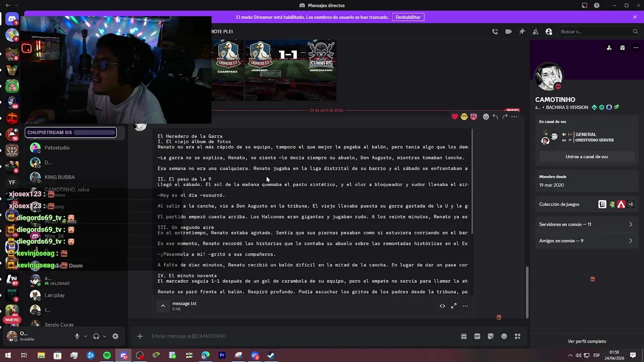This screenshot has width=644, height=362.
Task: Expand message.txt to full view
Action: [453, 306]
